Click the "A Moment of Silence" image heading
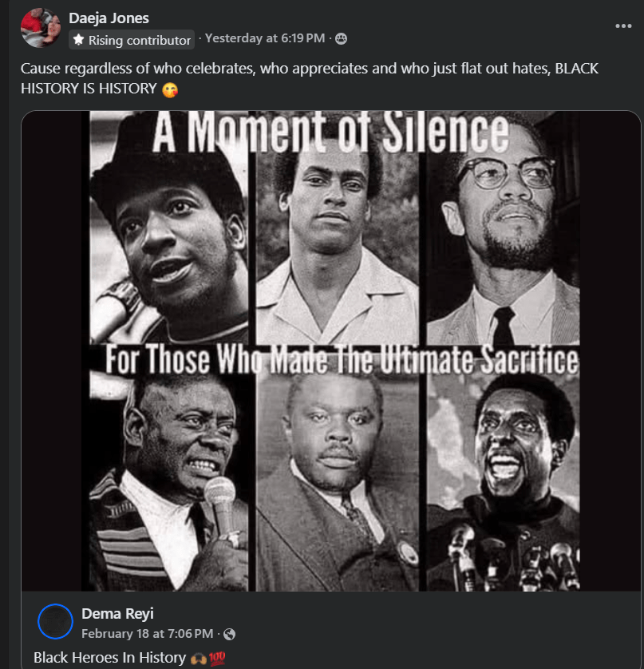Viewport: 644px width, 669px height. pos(330,133)
